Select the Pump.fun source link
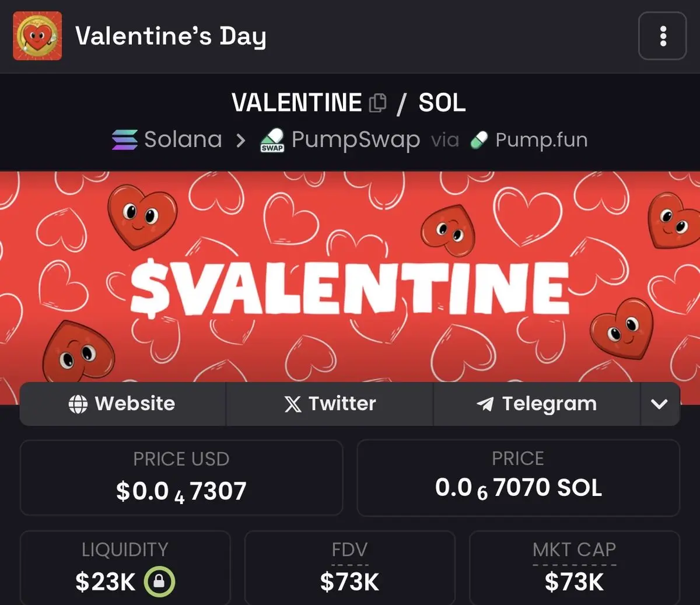700x605 pixels. [541, 140]
